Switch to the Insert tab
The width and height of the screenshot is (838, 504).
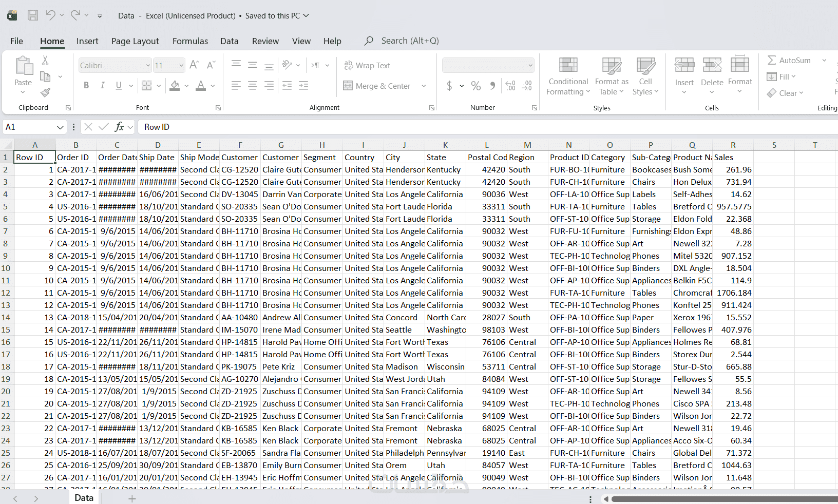(x=87, y=41)
